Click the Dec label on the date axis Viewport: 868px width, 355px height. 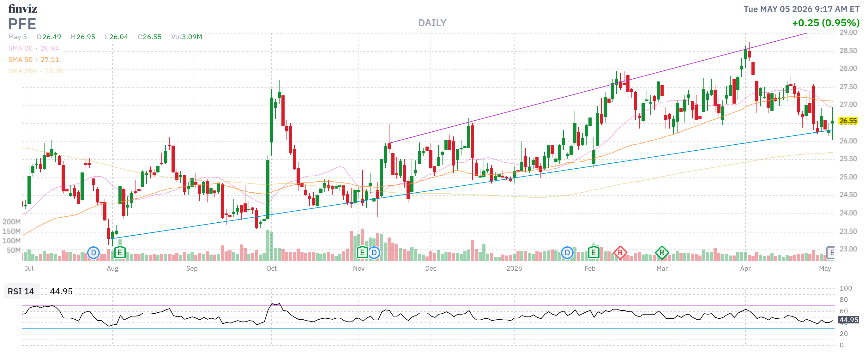pyautogui.click(x=431, y=268)
